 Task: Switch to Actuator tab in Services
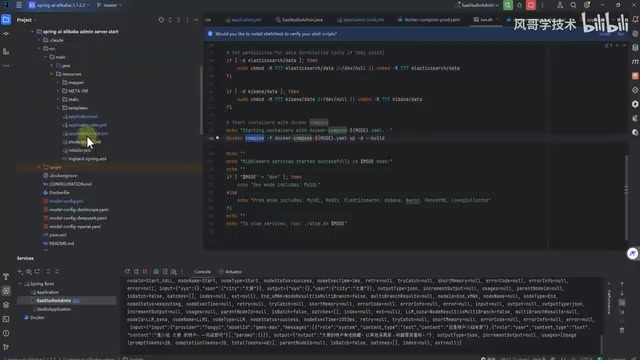pos(231,271)
